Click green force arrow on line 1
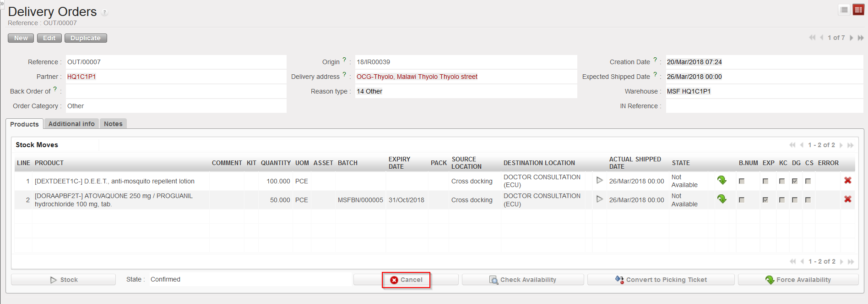The height and width of the screenshot is (304, 868). tap(722, 181)
